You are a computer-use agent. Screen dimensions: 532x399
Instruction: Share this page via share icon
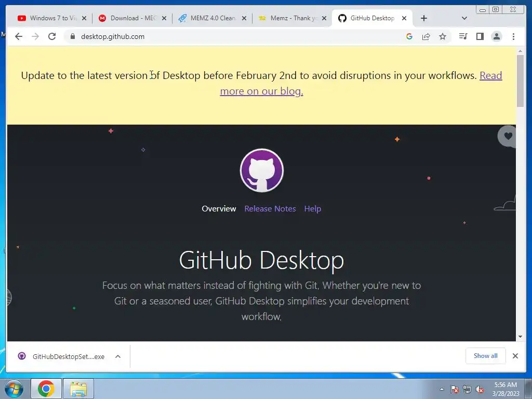click(x=426, y=36)
